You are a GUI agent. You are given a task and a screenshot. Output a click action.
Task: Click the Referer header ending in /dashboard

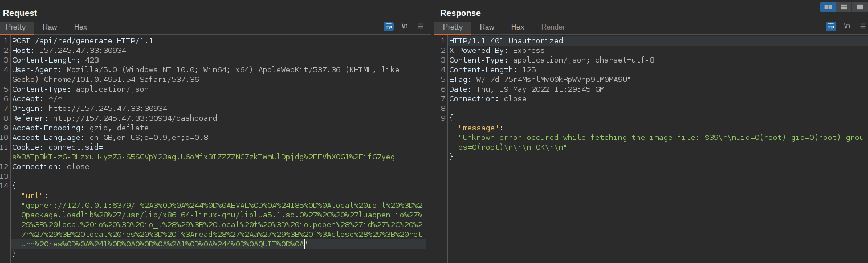[x=115, y=118]
